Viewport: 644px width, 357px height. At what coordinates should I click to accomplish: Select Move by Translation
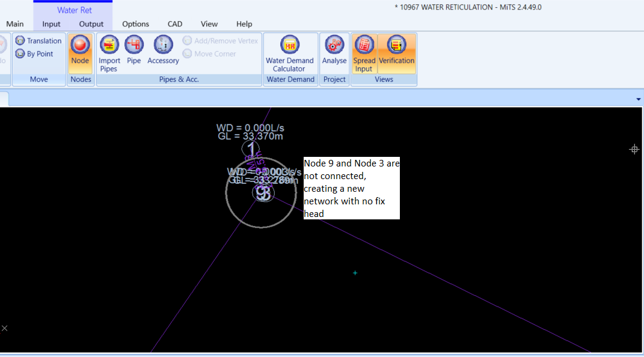click(38, 41)
